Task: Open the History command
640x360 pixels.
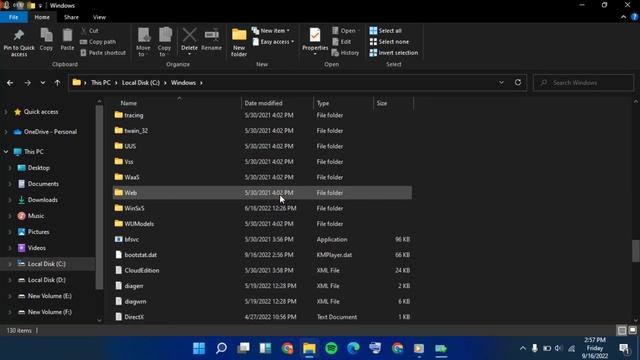Action: (x=346, y=53)
